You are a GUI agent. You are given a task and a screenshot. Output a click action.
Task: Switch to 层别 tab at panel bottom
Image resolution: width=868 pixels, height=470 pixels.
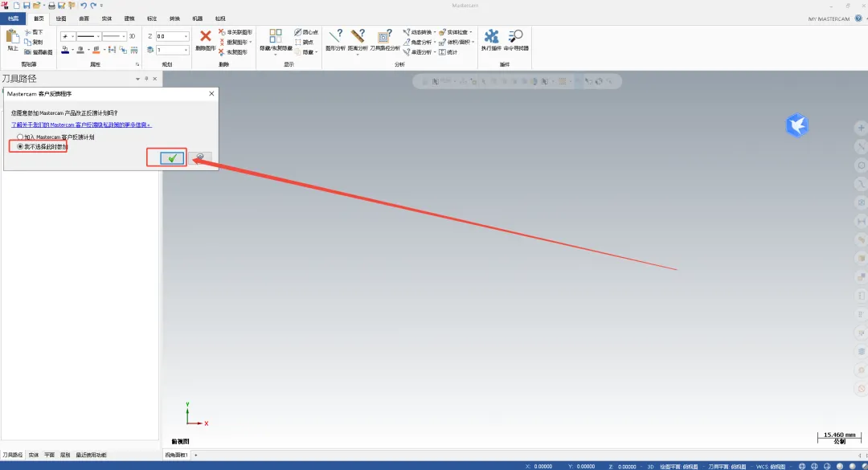coord(65,455)
